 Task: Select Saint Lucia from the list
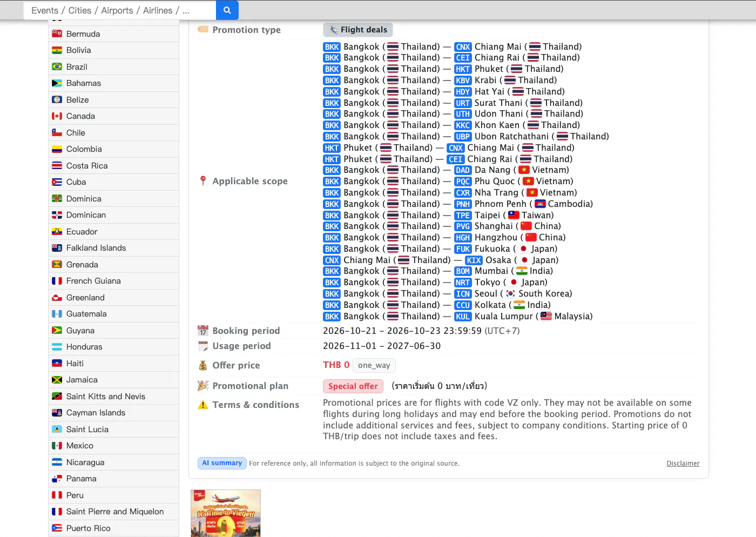pyautogui.click(x=87, y=429)
